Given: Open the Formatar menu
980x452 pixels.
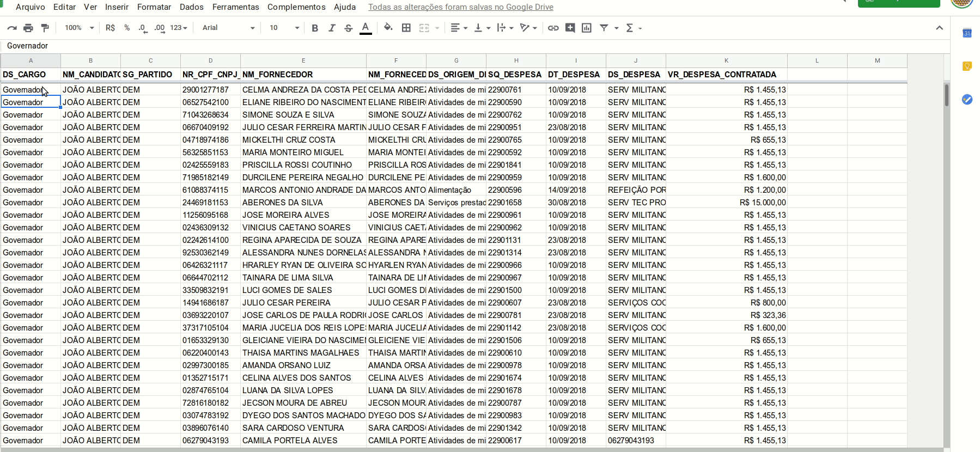Looking at the screenshot, I should (154, 7).
